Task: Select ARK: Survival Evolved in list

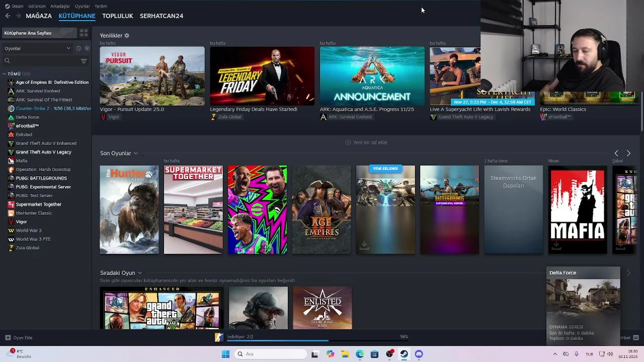Action: (x=38, y=91)
